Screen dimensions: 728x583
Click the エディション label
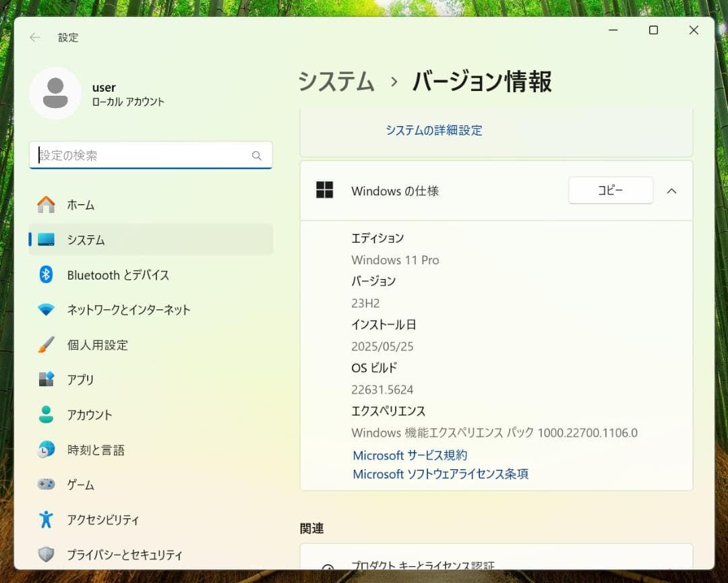point(377,238)
